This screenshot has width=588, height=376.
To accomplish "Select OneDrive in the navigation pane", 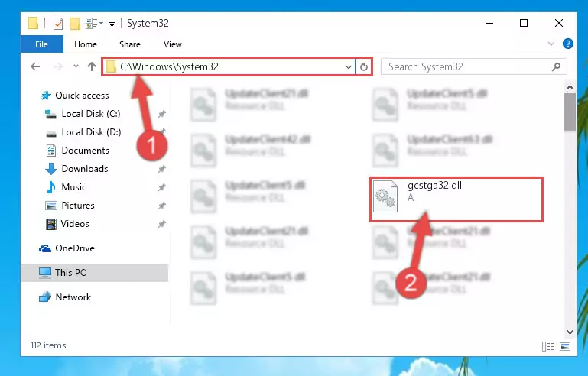I will click(x=75, y=248).
